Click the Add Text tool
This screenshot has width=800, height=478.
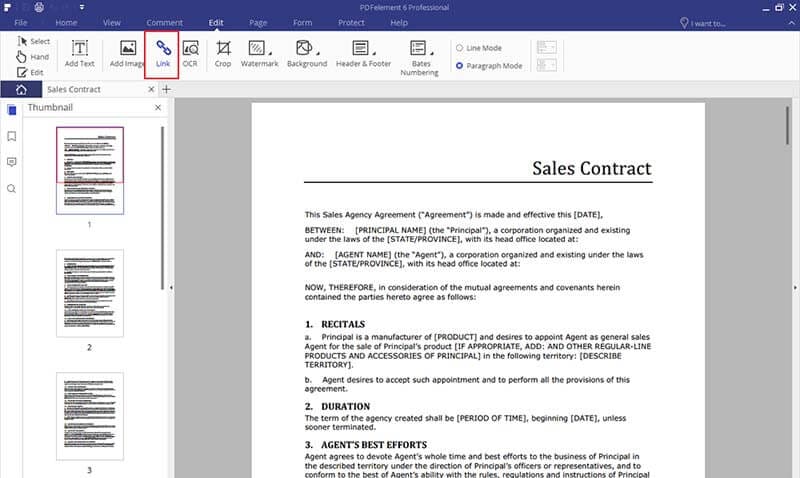80,54
